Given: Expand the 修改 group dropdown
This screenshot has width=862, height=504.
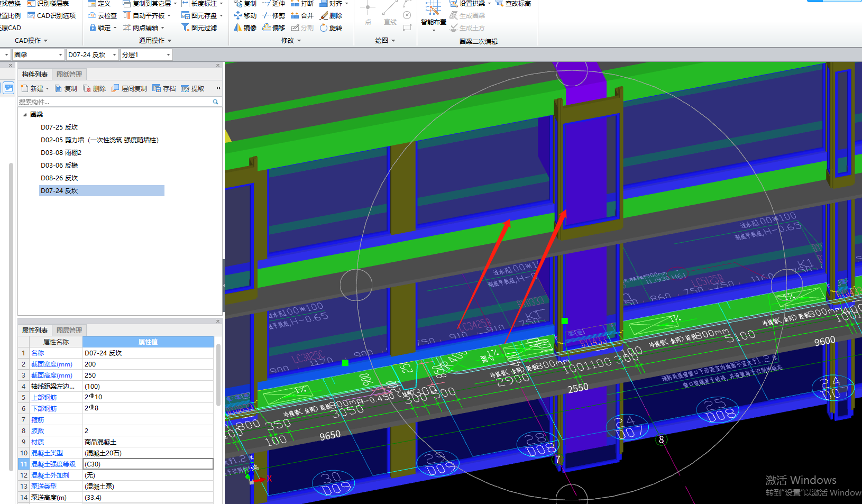Looking at the screenshot, I should coord(291,40).
